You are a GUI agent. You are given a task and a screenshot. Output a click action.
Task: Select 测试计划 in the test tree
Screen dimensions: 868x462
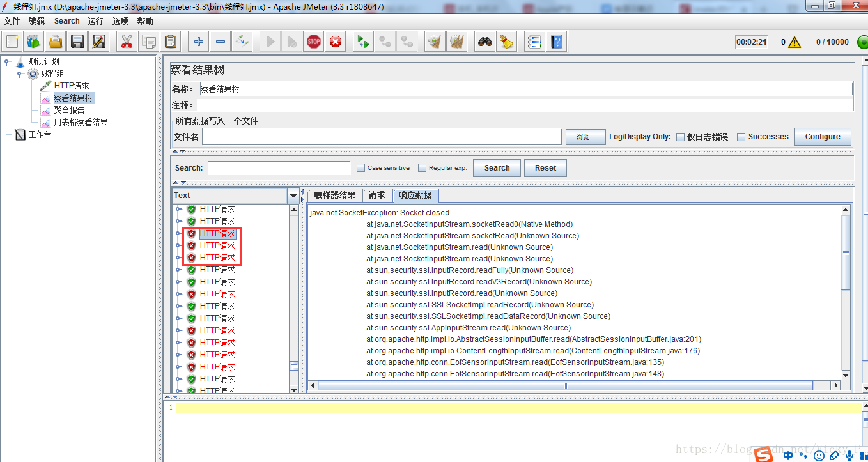(x=44, y=62)
